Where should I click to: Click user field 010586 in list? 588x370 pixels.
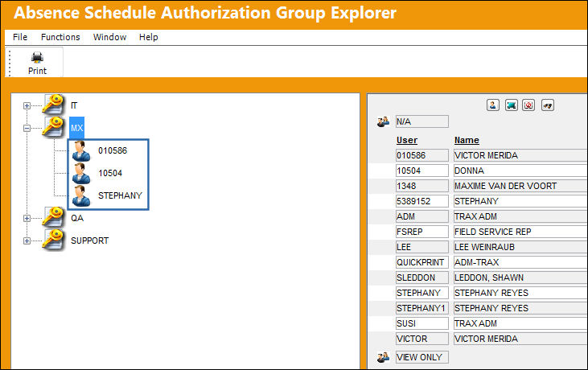pyautogui.click(x=421, y=155)
